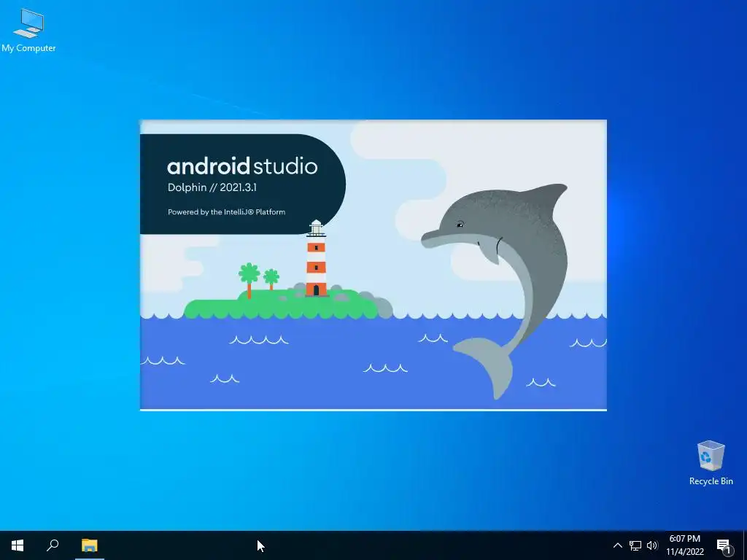Click the 'Recycle Bin' label text
Viewport: 747px width, 560px height.
pyautogui.click(x=711, y=481)
